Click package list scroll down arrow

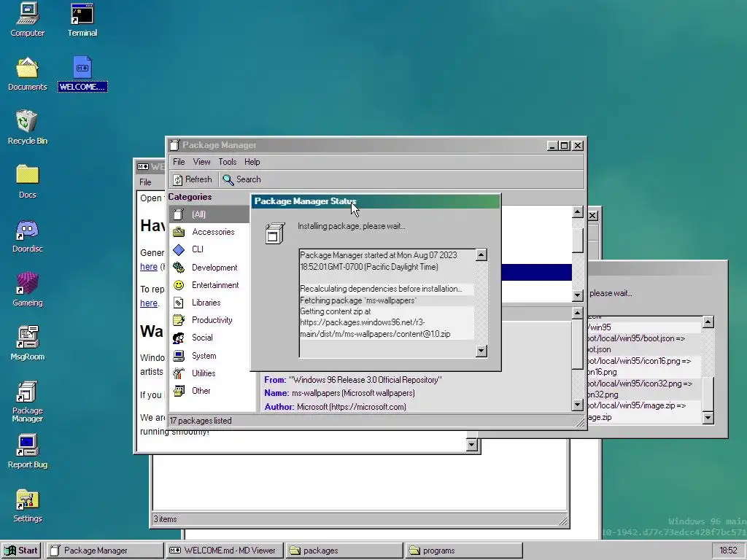pyautogui.click(x=578, y=295)
